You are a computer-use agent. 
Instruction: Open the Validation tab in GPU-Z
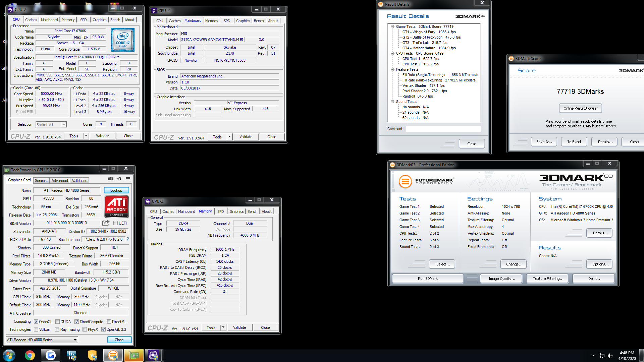(79, 180)
